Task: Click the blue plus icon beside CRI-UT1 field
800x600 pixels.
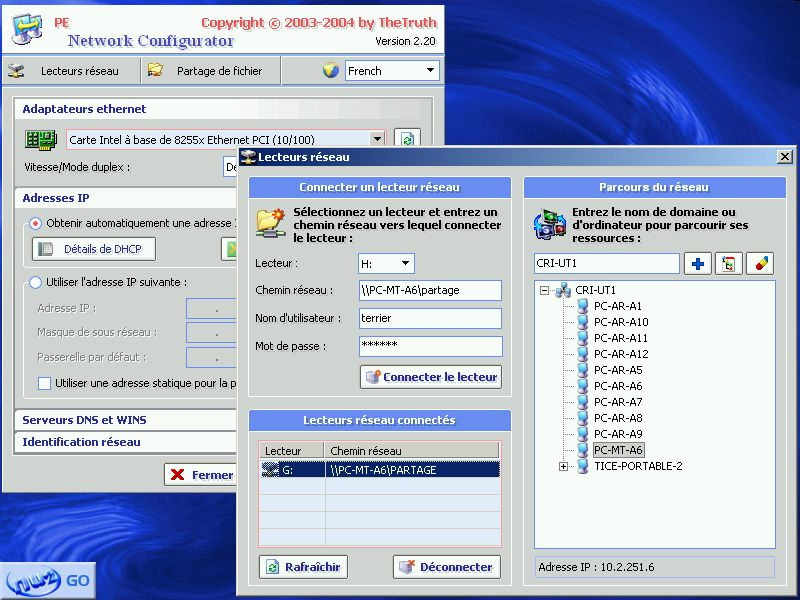Action: (697, 264)
